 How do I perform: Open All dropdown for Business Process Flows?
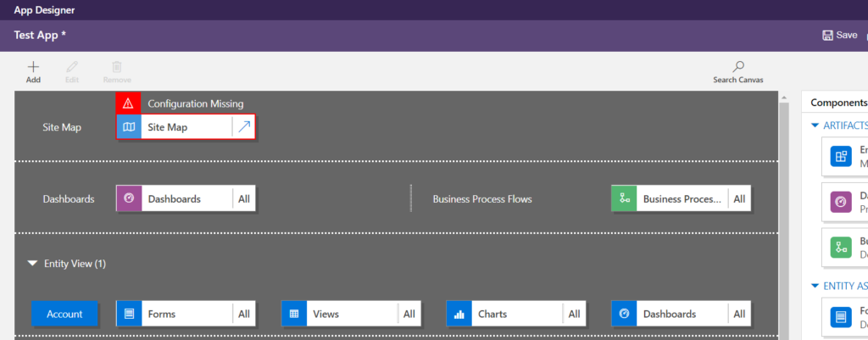739,199
